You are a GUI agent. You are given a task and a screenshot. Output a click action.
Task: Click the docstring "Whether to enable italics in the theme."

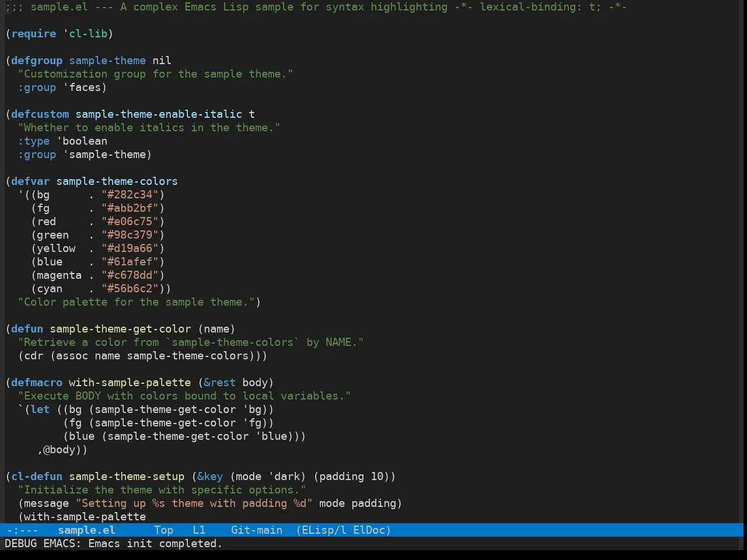tap(149, 127)
